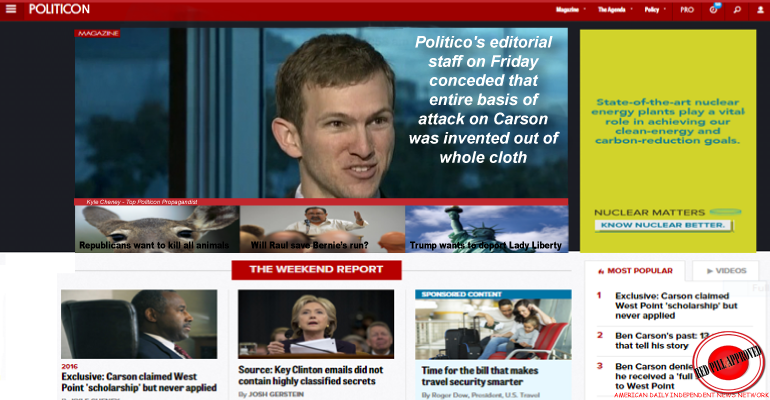Open the Carson West Point scholarship headline
The image size is (770, 400).
click(139, 382)
